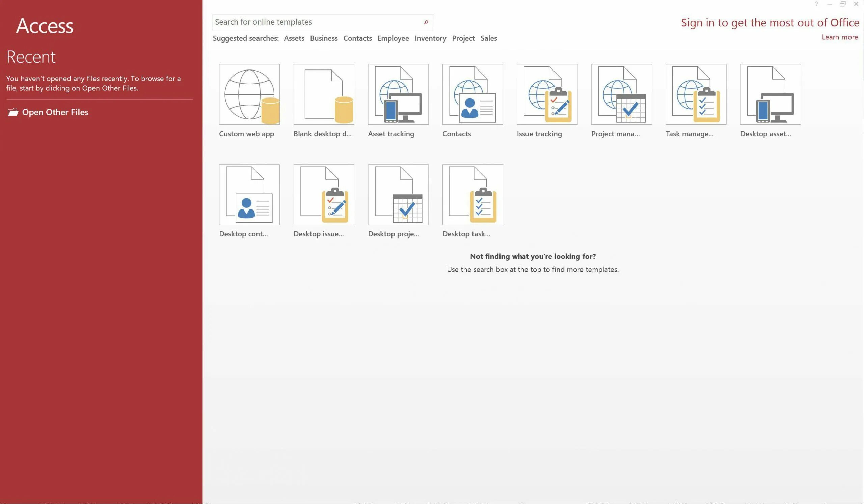Select the Desktop asset tracking template
Viewport: 864px width, 504px height.
click(770, 94)
